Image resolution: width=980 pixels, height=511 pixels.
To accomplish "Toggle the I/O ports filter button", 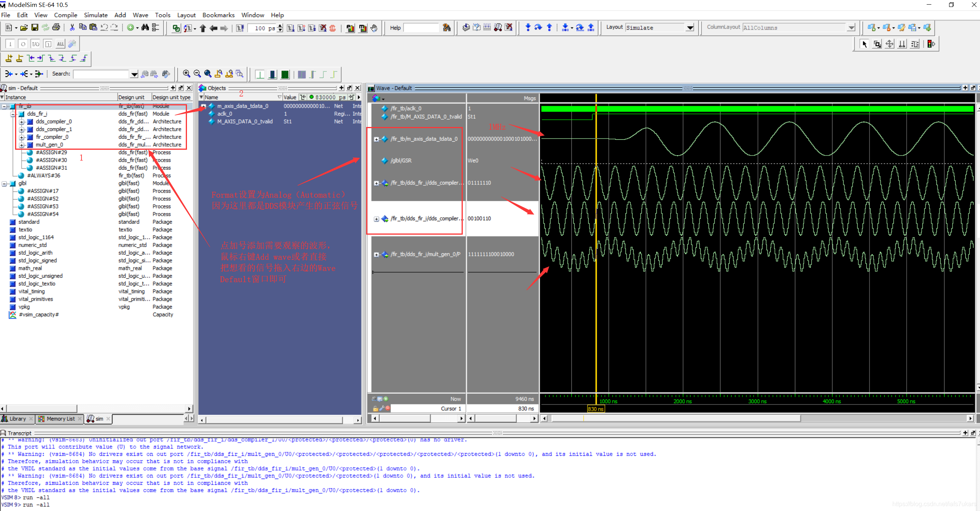I will click(x=36, y=44).
